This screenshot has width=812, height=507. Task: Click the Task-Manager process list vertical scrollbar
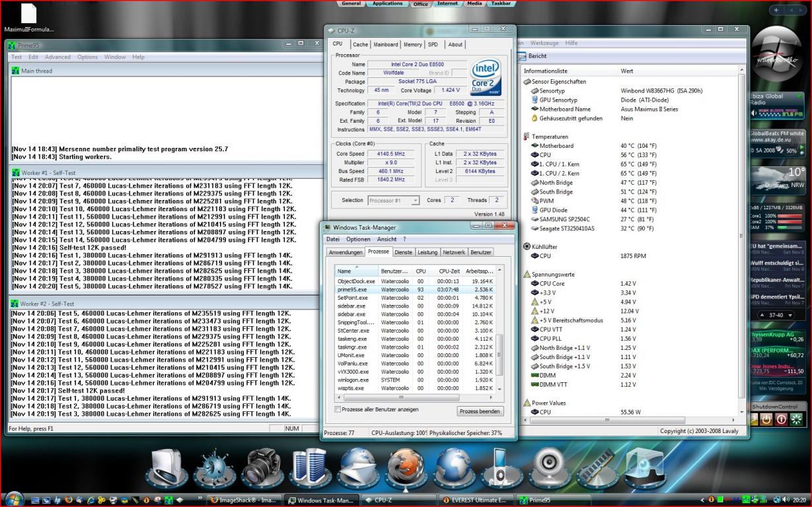pyautogui.click(x=499, y=330)
